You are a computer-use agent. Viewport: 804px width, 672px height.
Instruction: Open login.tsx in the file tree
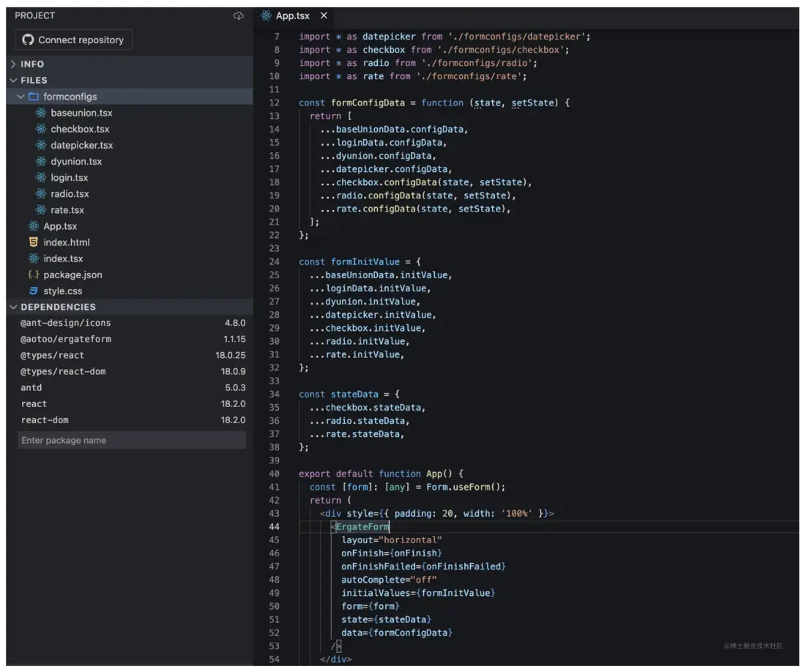point(69,177)
